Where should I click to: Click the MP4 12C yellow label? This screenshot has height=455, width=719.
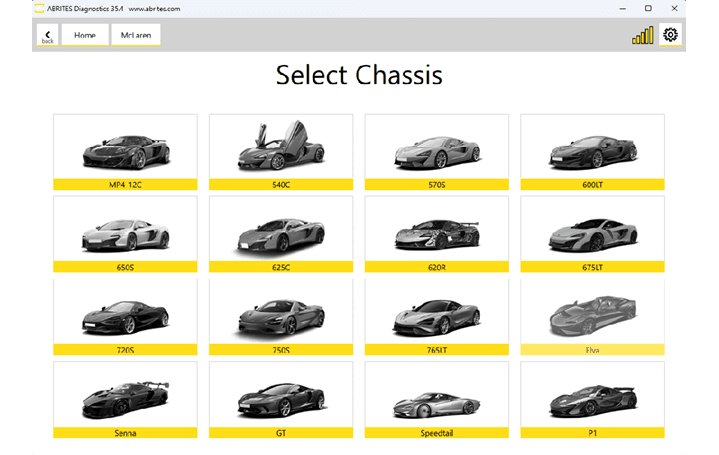(x=125, y=184)
